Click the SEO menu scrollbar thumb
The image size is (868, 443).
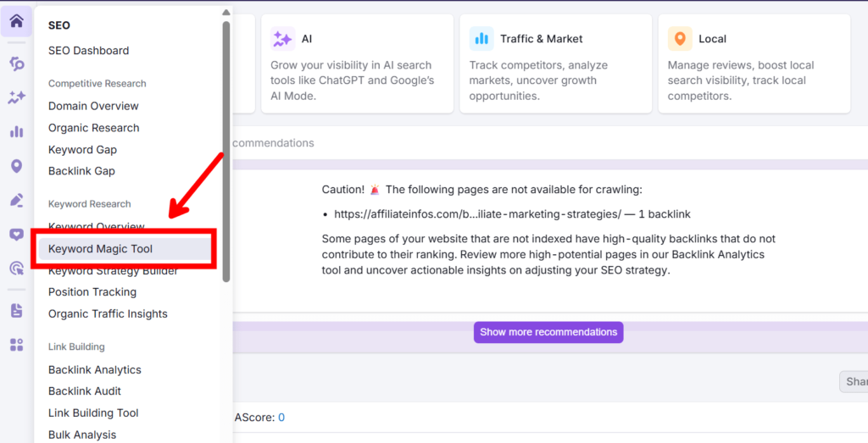pyautogui.click(x=225, y=152)
